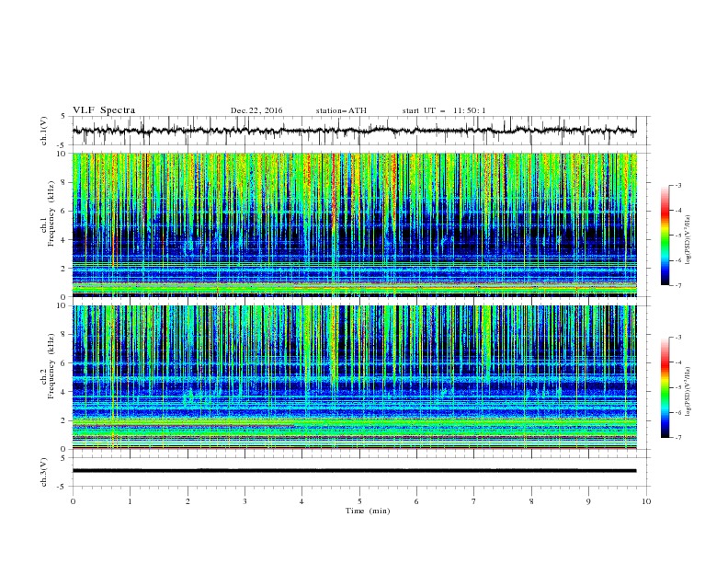Click the '9' tick on the Time axis
This screenshot has height=563, width=728.
(588, 501)
